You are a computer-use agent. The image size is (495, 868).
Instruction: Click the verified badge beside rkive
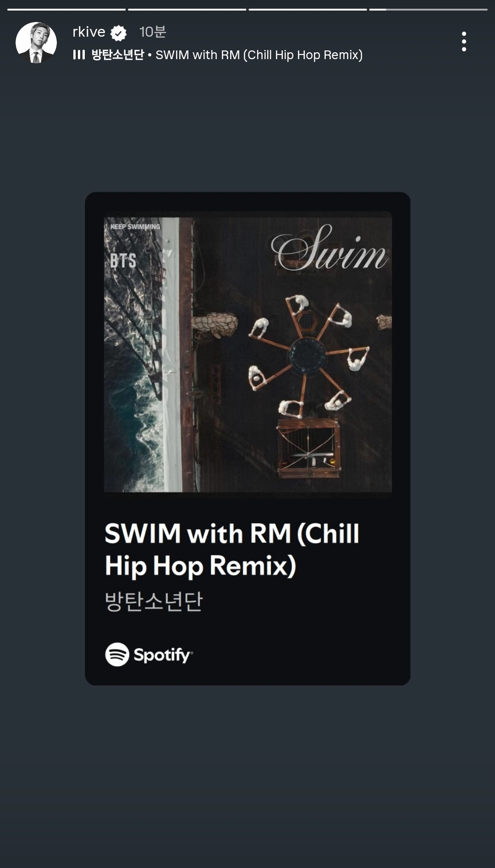coord(119,33)
